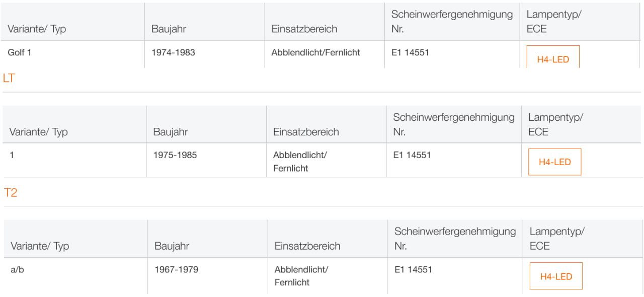
Task: Click the H4-LED button in the Golf 1 row
Action: click(x=553, y=58)
